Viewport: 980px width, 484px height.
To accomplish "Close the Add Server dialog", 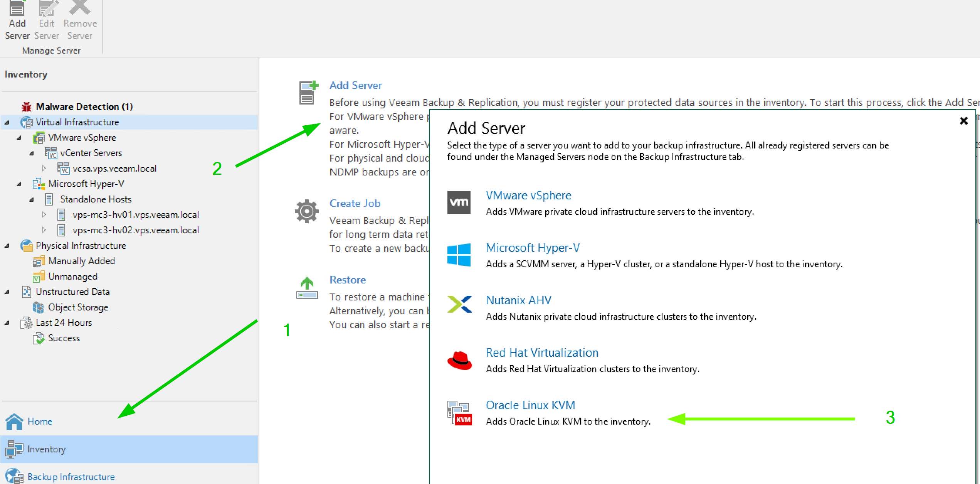I will click(964, 121).
